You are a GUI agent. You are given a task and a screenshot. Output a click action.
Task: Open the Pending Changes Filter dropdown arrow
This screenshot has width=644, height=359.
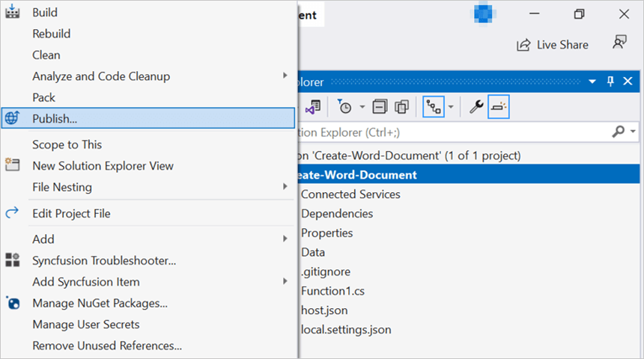[x=362, y=107]
